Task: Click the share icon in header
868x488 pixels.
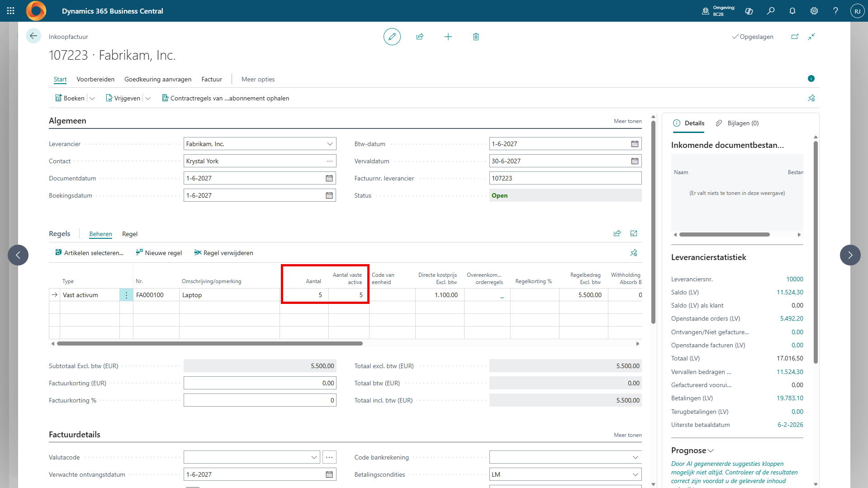Action: (x=420, y=37)
